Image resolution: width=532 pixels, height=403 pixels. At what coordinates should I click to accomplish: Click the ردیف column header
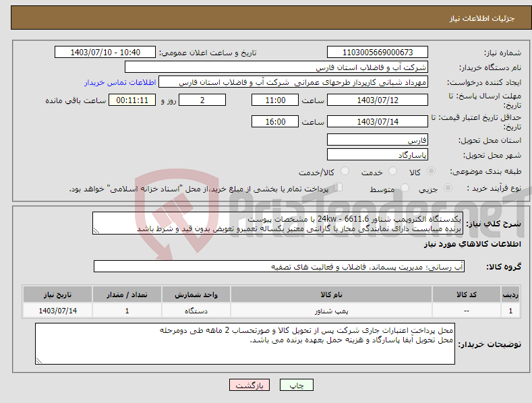[x=510, y=294]
